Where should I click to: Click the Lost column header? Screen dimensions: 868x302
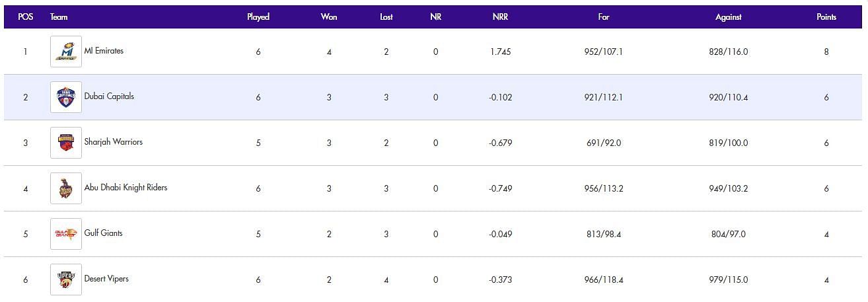[386, 17]
